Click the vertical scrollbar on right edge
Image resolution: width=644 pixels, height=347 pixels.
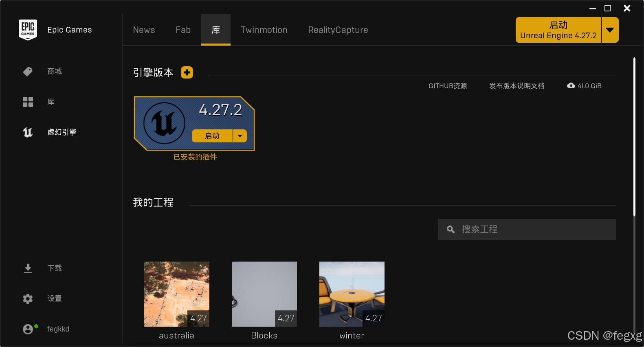point(634,137)
